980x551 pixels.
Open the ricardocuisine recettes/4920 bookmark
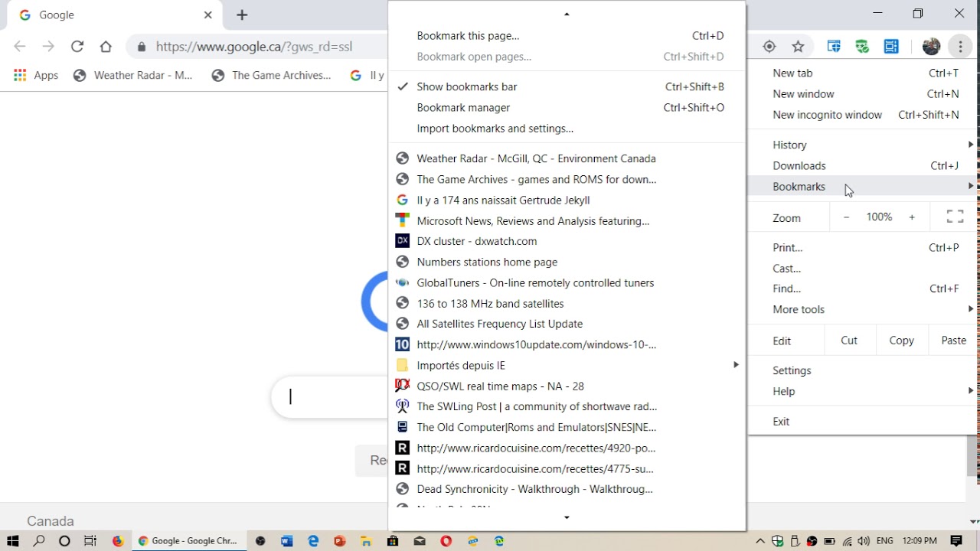(x=567, y=448)
